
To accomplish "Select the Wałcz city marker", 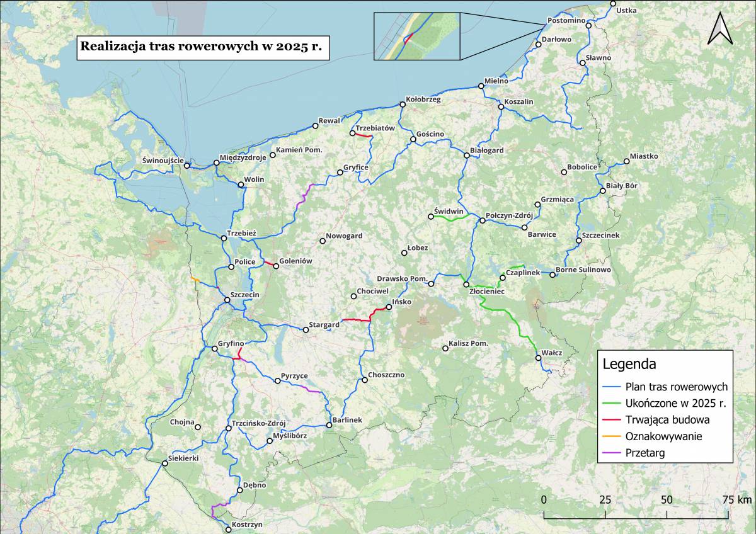I will (538, 358).
